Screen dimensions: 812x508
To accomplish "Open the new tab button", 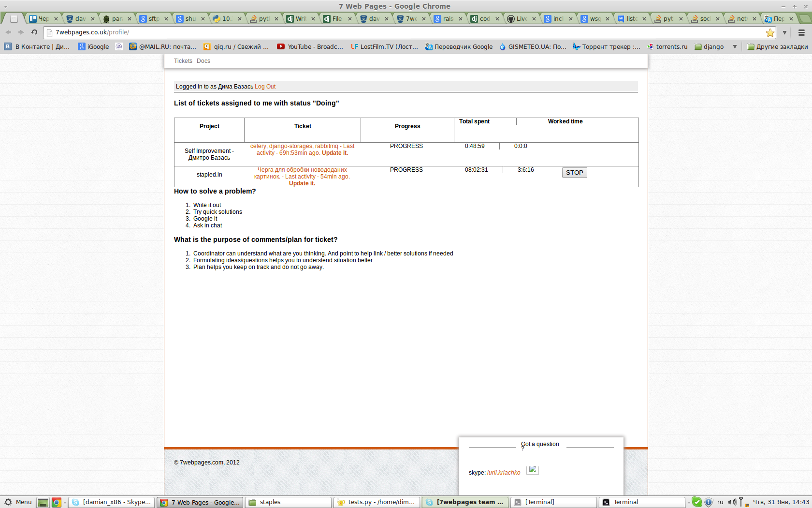I will pyautogui.click(x=805, y=19).
